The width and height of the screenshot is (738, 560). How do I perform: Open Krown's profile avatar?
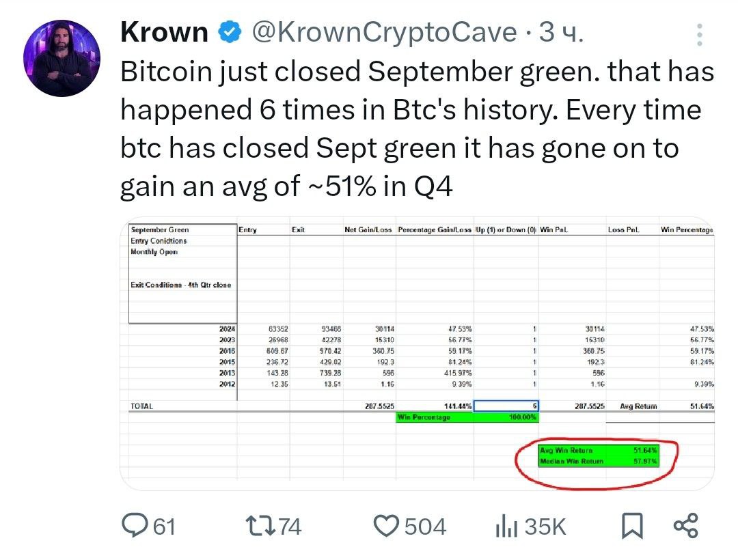point(62,58)
